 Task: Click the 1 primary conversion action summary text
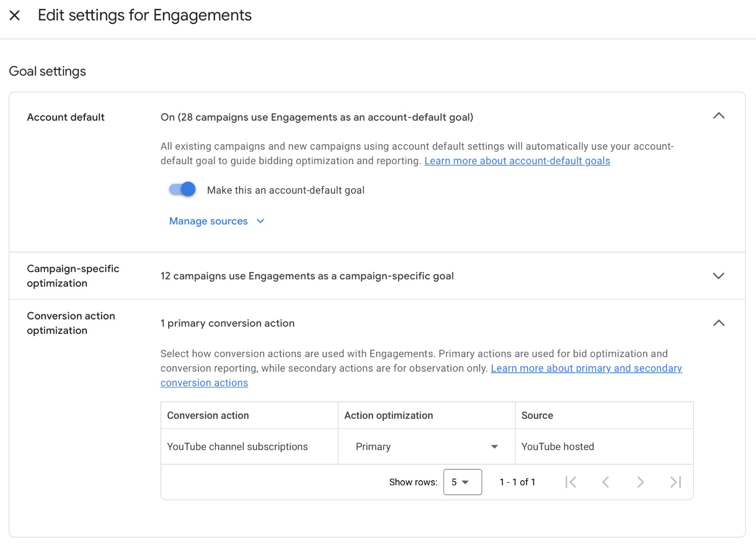pyautogui.click(x=228, y=323)
